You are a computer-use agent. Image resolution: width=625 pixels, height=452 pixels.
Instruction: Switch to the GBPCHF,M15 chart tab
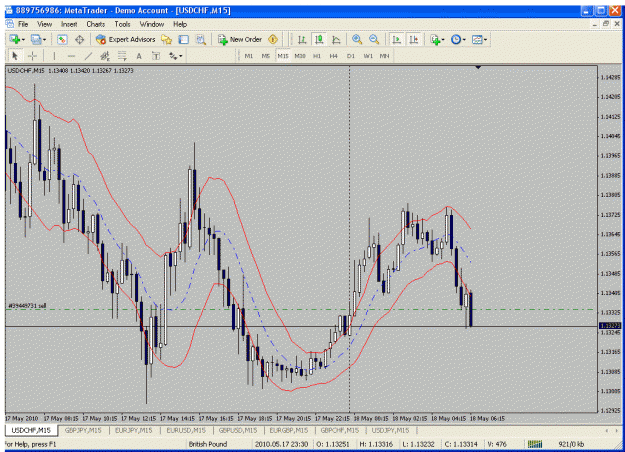point(340,430)
